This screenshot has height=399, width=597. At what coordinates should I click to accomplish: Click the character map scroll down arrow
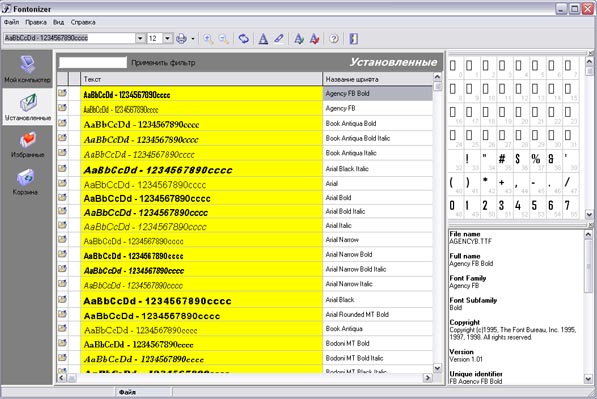click(589, 214)
